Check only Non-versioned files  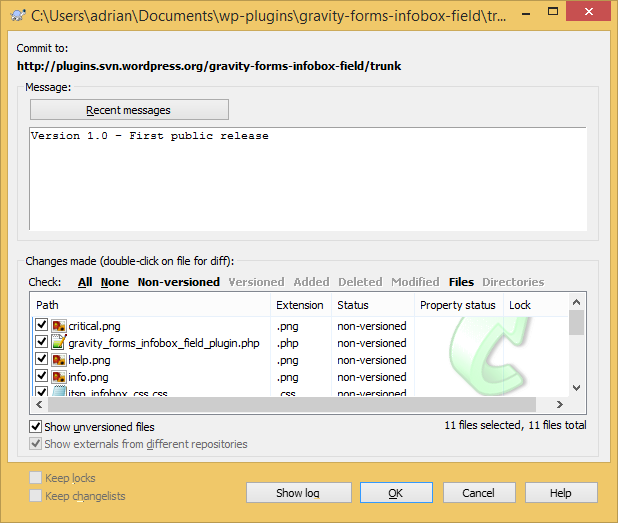point(178,282)
